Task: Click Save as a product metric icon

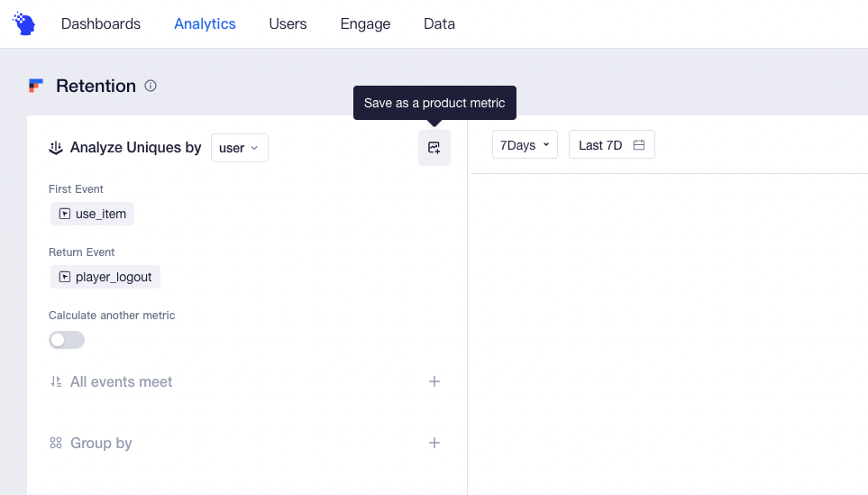Action: coord(434,148)
